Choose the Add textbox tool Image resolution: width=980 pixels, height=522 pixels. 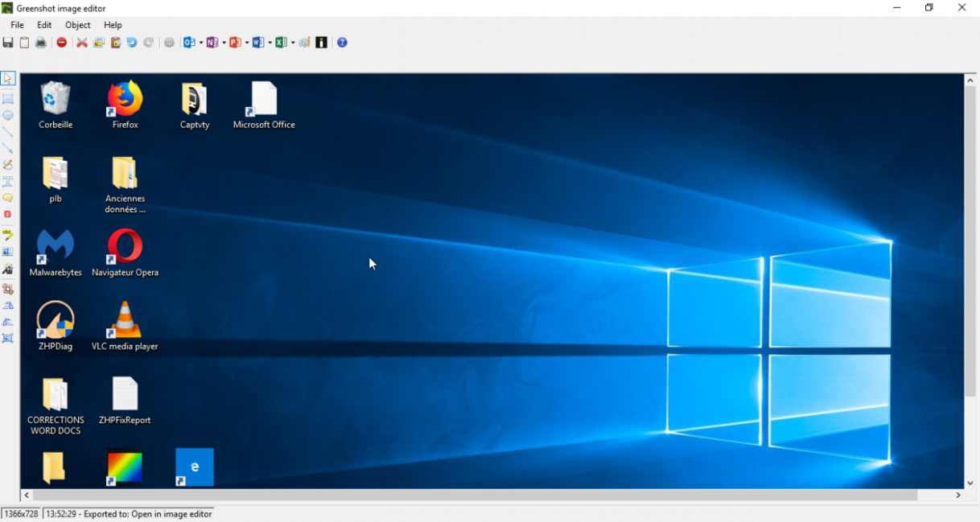(x=8, y=182)
